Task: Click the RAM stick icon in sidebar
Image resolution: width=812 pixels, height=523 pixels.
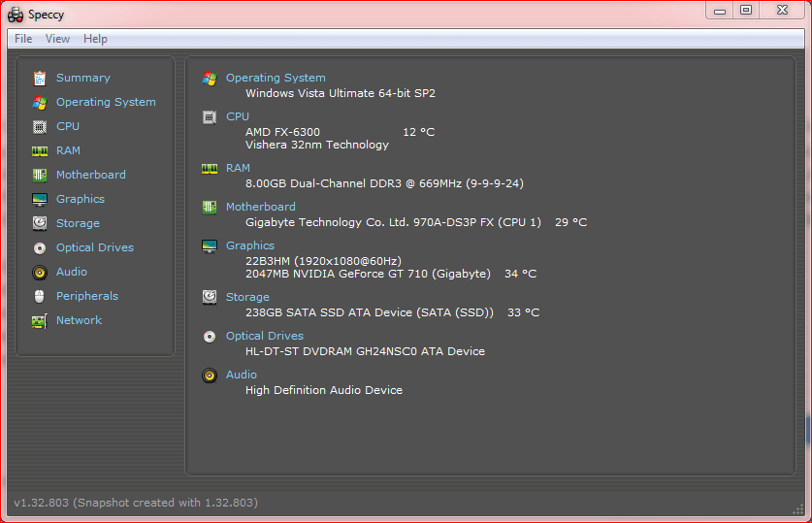Action: pos(40,151)
